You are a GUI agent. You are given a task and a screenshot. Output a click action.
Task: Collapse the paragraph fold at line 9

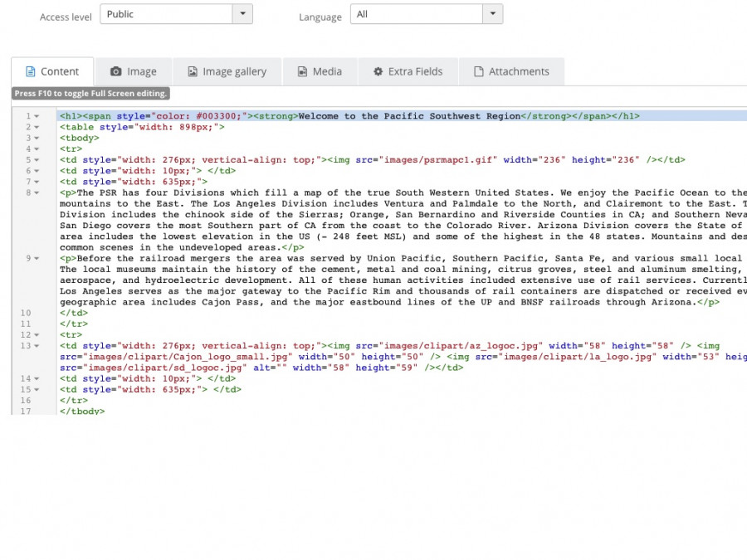click(x=37, y=259)
